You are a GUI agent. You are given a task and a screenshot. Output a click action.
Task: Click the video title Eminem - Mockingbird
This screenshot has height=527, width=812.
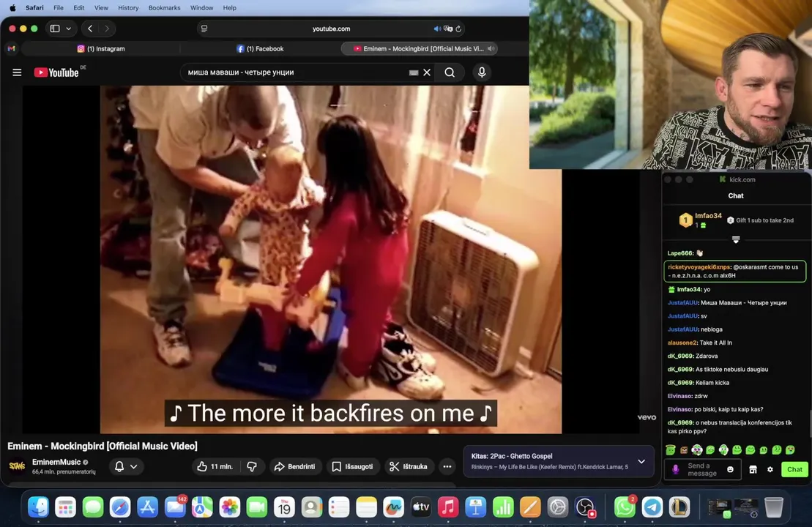(x=103, y=446)
